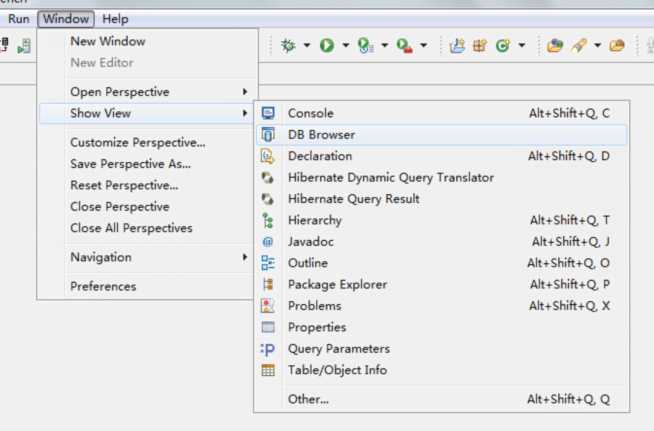Open the New Java Class dropdown arrow
This screenshot has width=654, height=431.
tap(521, 45)
